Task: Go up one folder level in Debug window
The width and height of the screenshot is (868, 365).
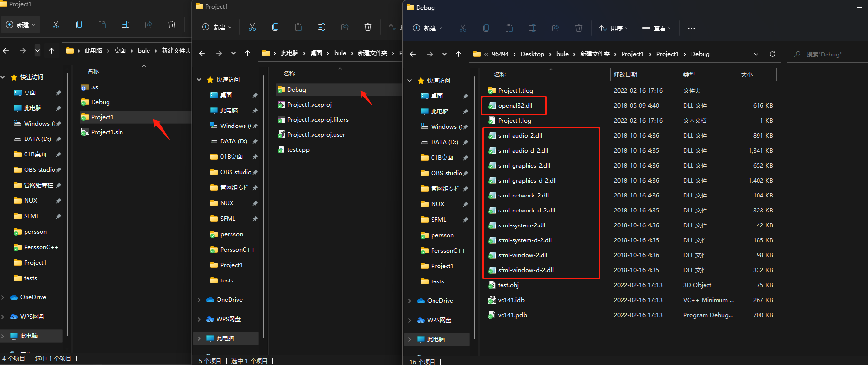Action: coord(458,54)
